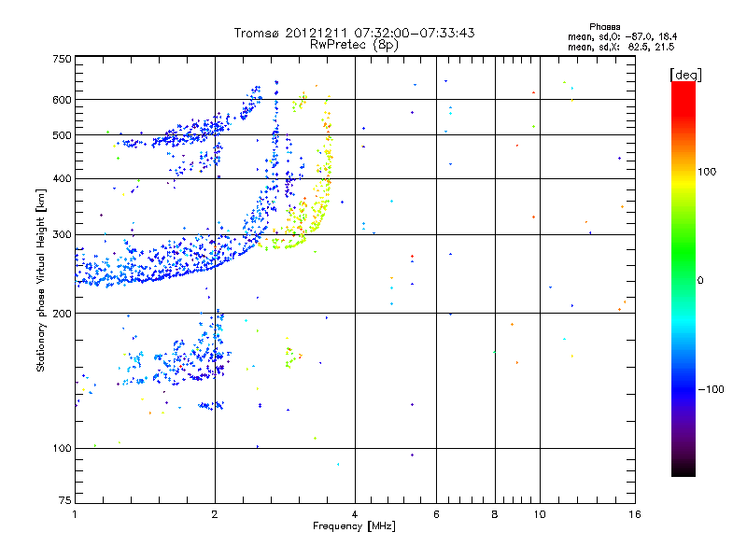This screenshot has width=747, height=560.
Task: Click the y-axis tick label '600'
Action: tap(62, 100)
